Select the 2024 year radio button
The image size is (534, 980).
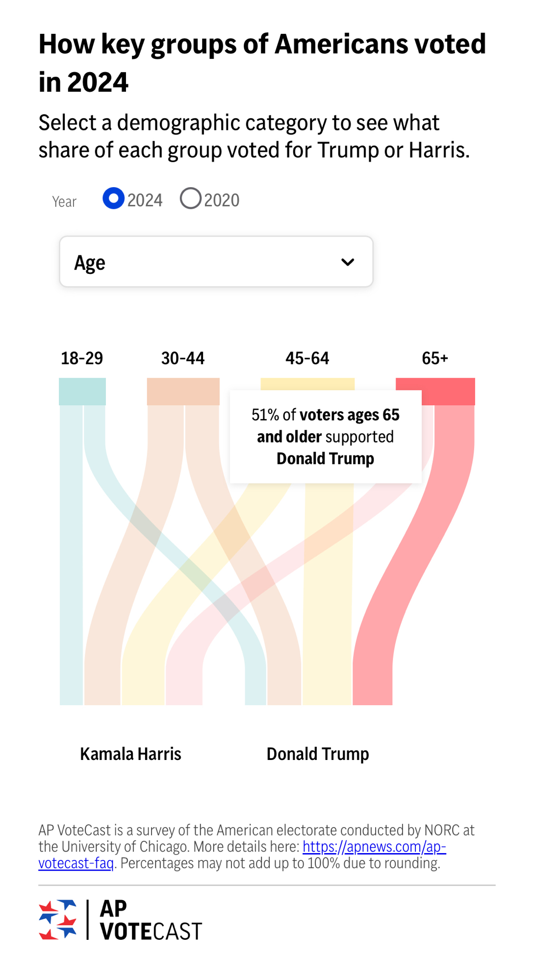point(113,199)
